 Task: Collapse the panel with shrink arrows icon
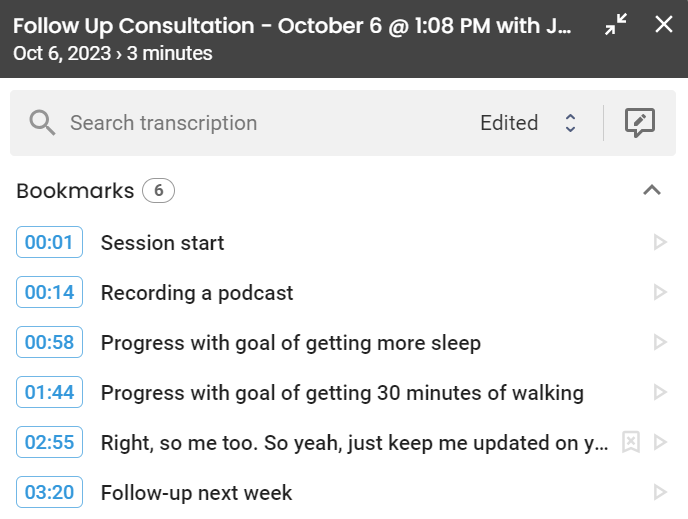tap(616, 24)
